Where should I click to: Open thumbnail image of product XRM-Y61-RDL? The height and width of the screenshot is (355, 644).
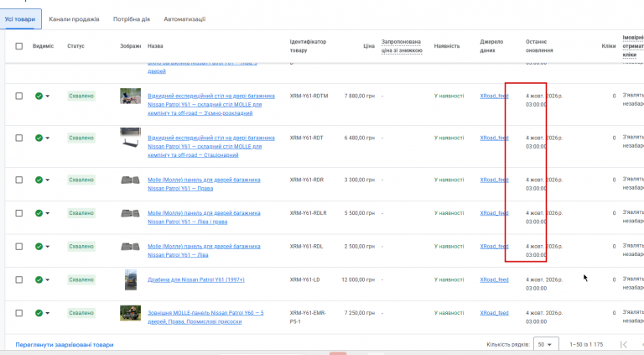(x=130, y=247)
